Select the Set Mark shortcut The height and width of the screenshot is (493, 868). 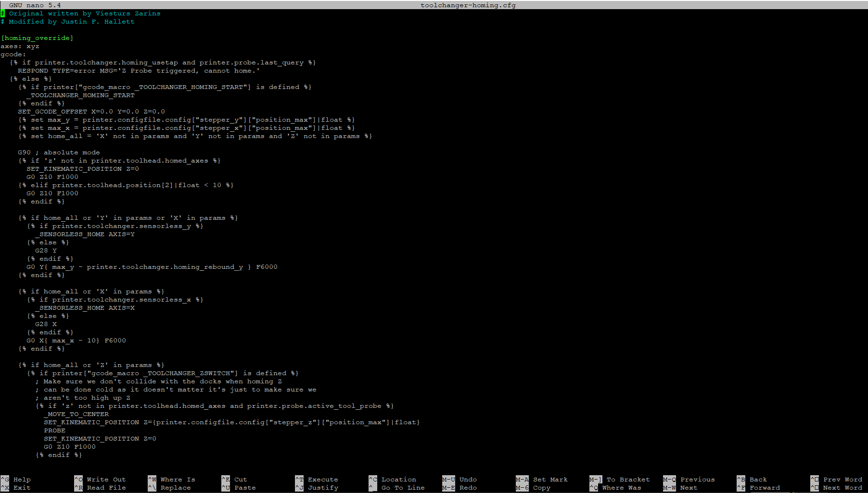point(550,480)
